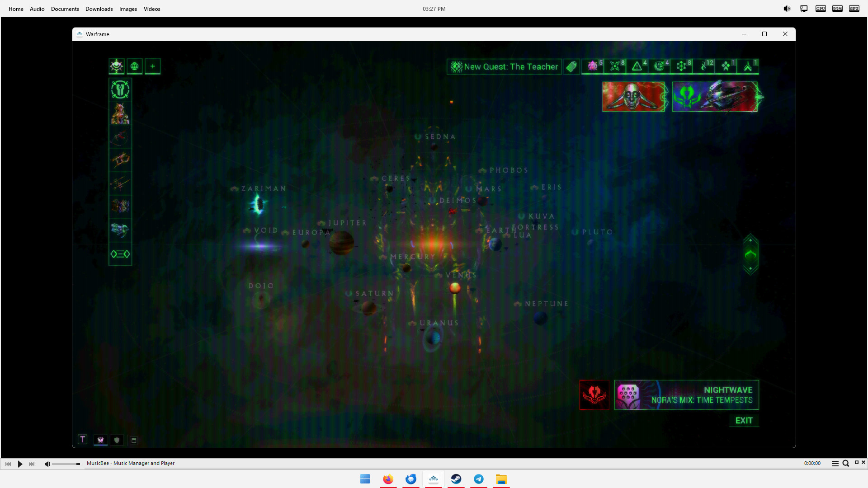Image resolution: width=868 pixels, height=488 pixels.
Task: Click the green price tag market icon
Action: [571, 67]
